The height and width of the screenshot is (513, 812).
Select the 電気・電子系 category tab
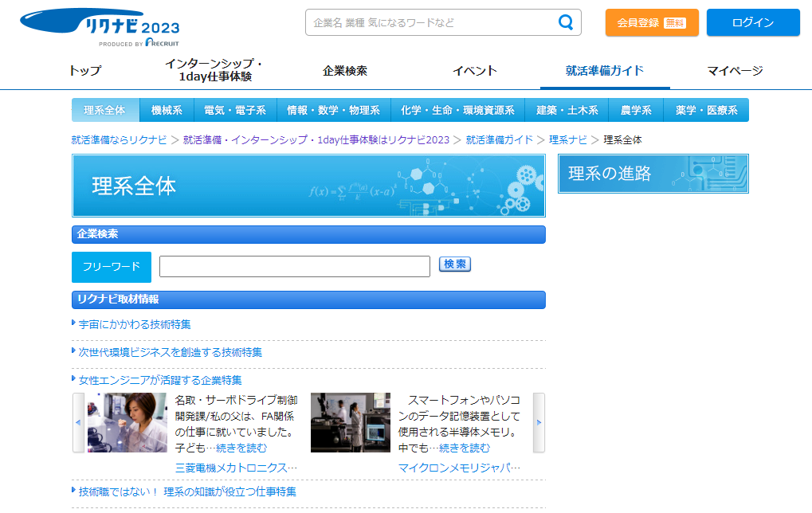(235, 110)
